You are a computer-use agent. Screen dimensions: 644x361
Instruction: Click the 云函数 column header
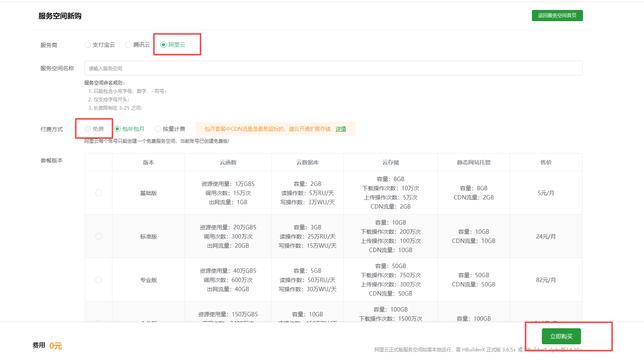coord(228,162)
